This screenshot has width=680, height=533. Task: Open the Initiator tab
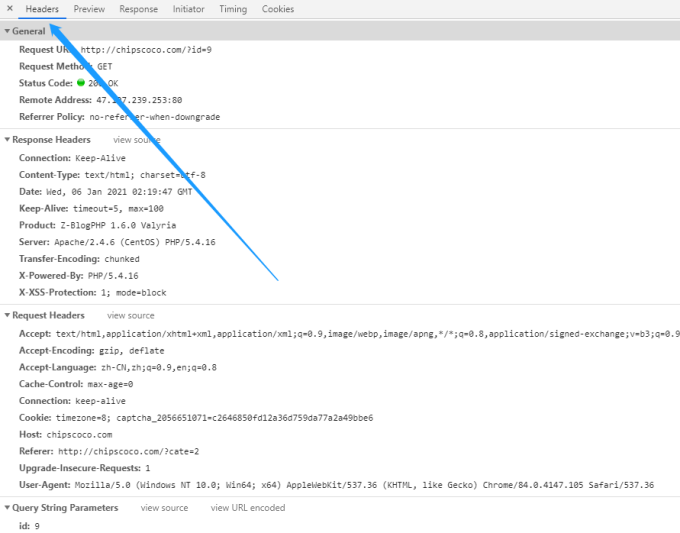point(188,9)
